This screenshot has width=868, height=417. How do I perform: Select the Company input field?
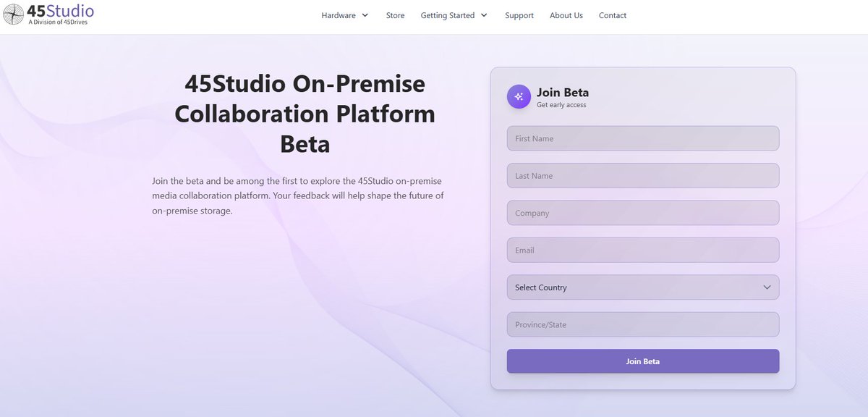click(x=643, y=213)
